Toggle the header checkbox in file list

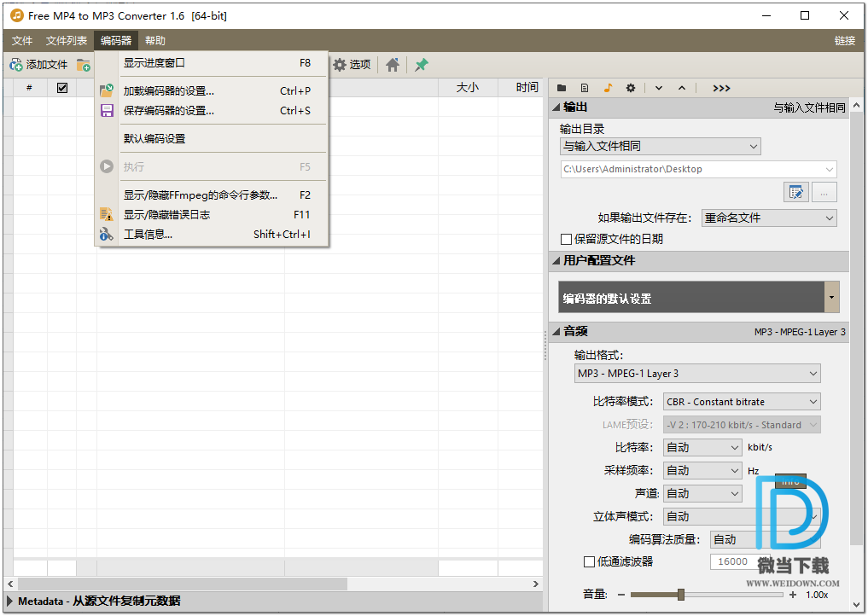(x=62, y=87)
